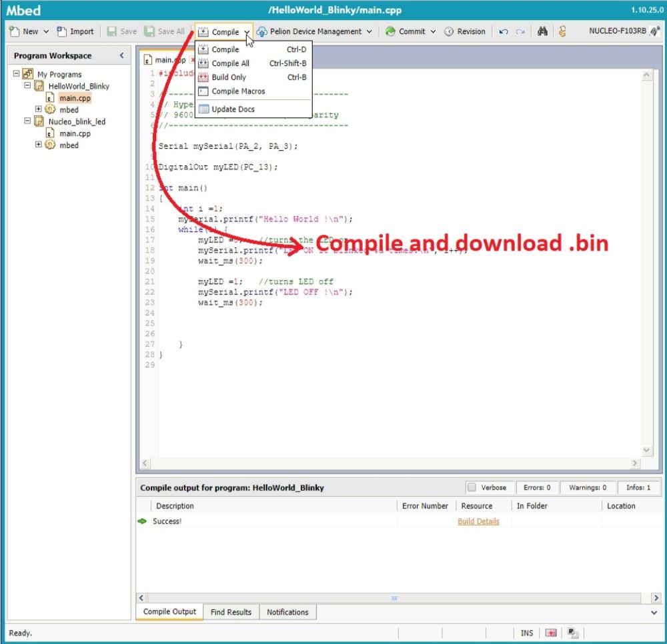Open Revision history
667x644 pixels.
(465, 31)
